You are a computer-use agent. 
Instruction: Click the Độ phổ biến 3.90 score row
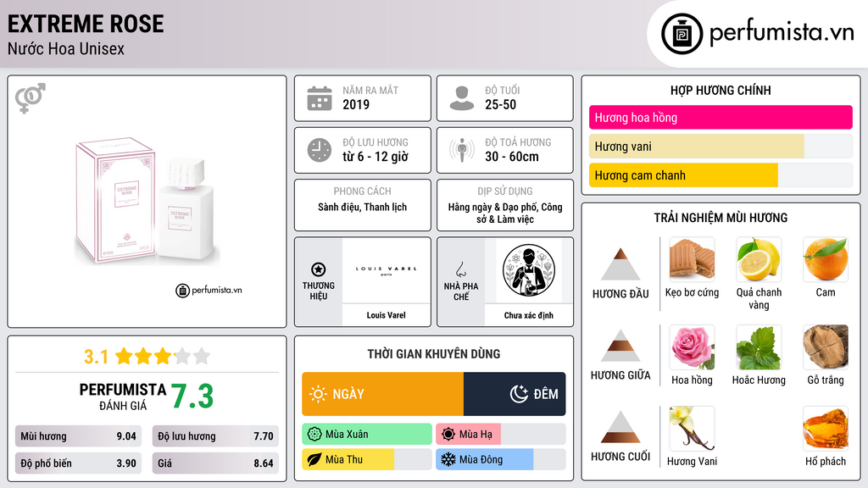78,463
